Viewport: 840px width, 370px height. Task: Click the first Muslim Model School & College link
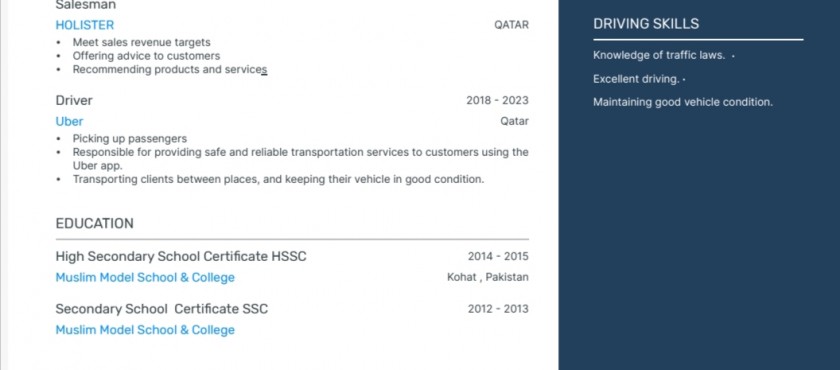(145, 277)
